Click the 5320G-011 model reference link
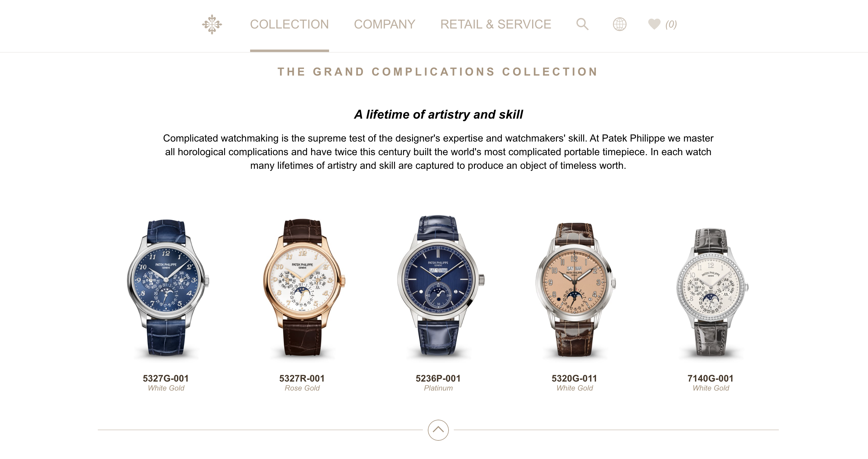This screenshot has width=868, height=459. point(574,378)
